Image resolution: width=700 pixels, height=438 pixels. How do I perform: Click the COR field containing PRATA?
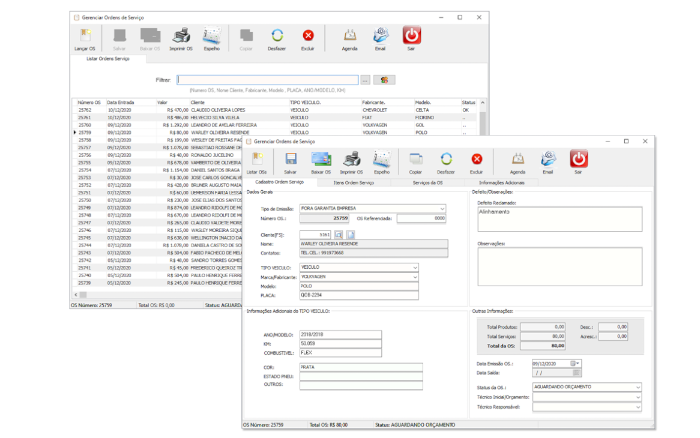coord(361,367)
